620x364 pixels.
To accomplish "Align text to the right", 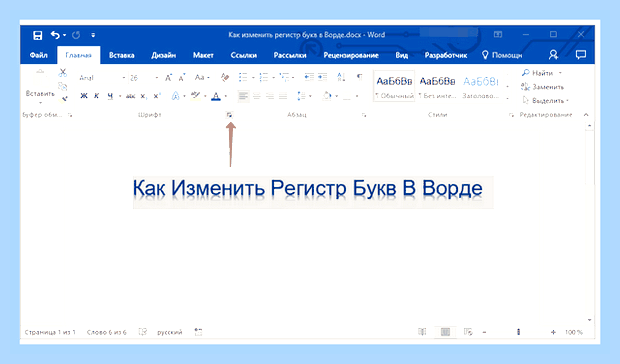I will (x=270, y=96).
